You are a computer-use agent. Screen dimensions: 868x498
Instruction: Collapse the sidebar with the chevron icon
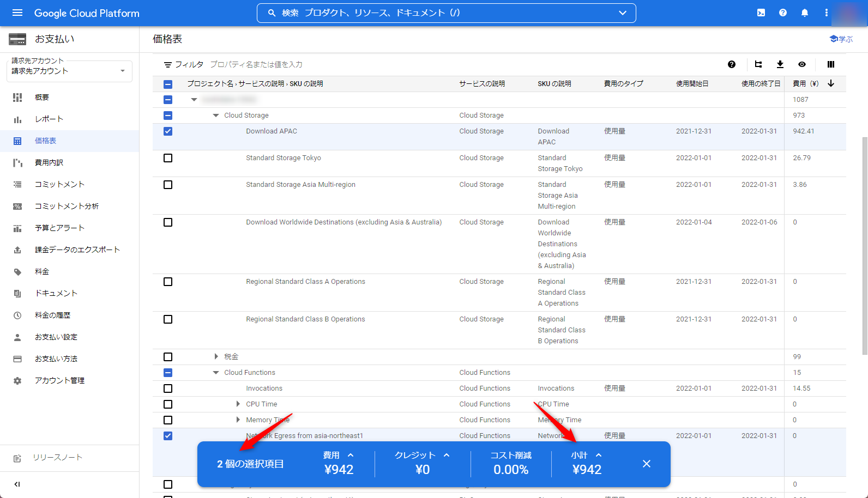(17, 484)
